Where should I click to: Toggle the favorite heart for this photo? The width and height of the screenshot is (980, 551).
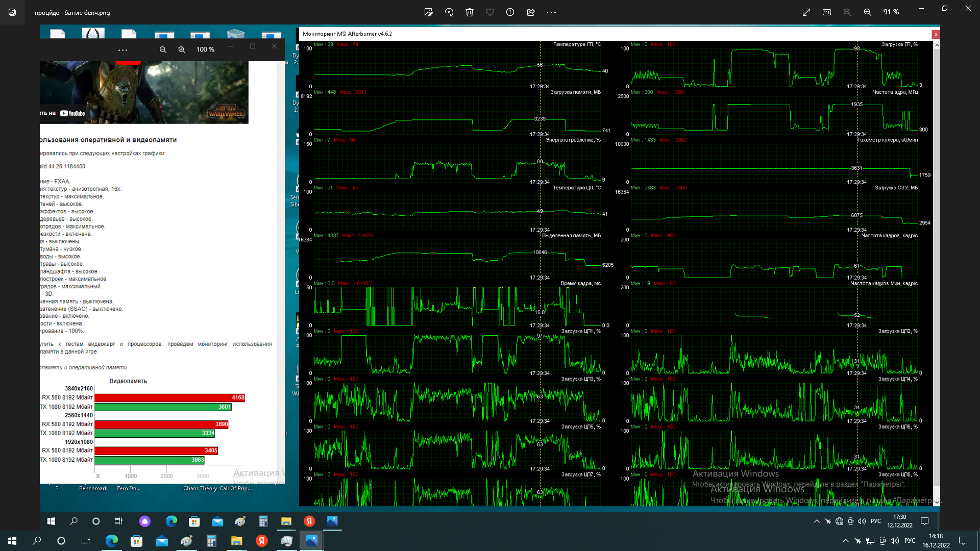(x=490, y=12)
